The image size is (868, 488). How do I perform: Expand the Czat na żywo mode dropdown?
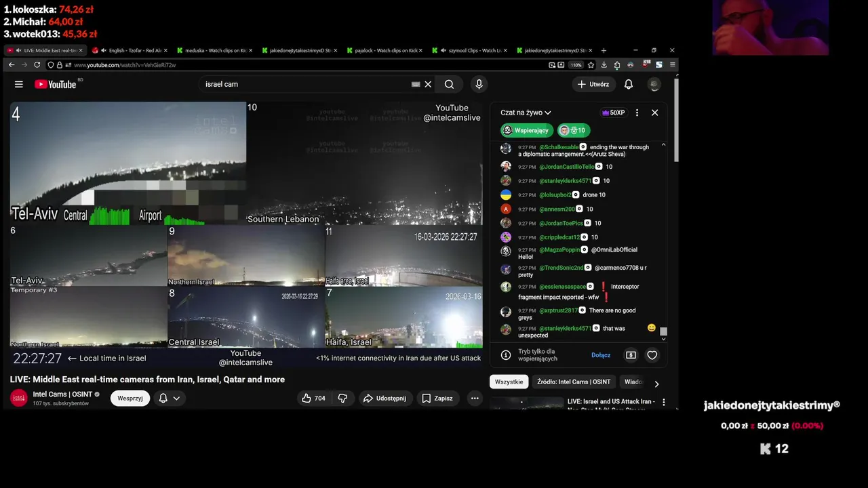[526, 113]
